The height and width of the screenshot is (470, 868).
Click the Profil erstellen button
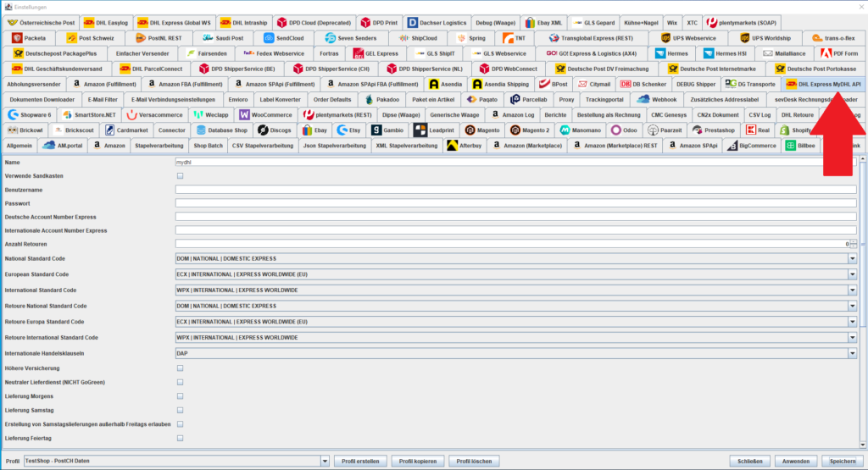(360, 462)
